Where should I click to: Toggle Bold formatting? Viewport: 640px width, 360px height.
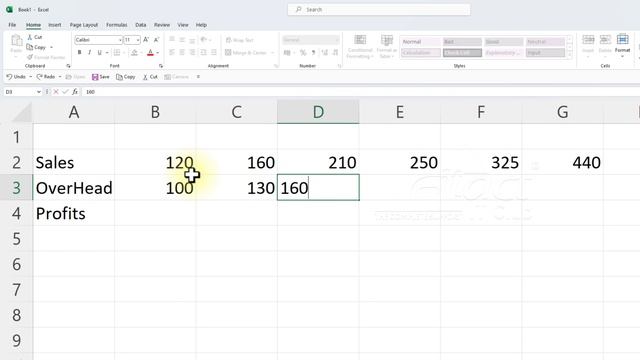tap(79, 53)
